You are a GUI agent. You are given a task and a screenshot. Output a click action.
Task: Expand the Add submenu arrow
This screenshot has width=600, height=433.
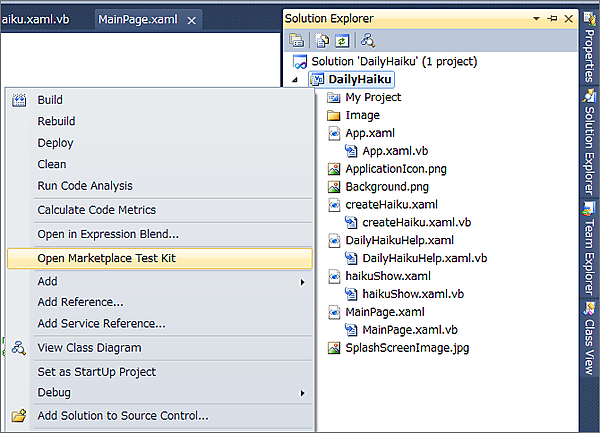pos(302,282)
